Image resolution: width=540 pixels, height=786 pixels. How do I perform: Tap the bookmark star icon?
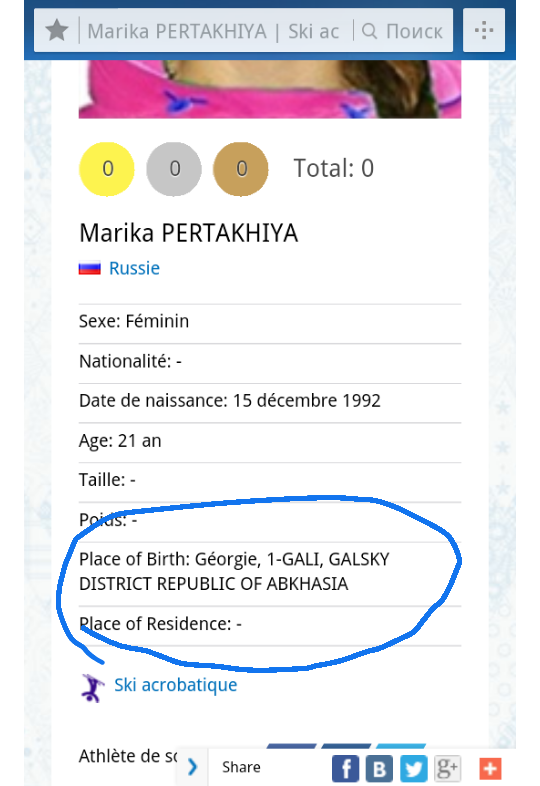[x=57, y=31]
